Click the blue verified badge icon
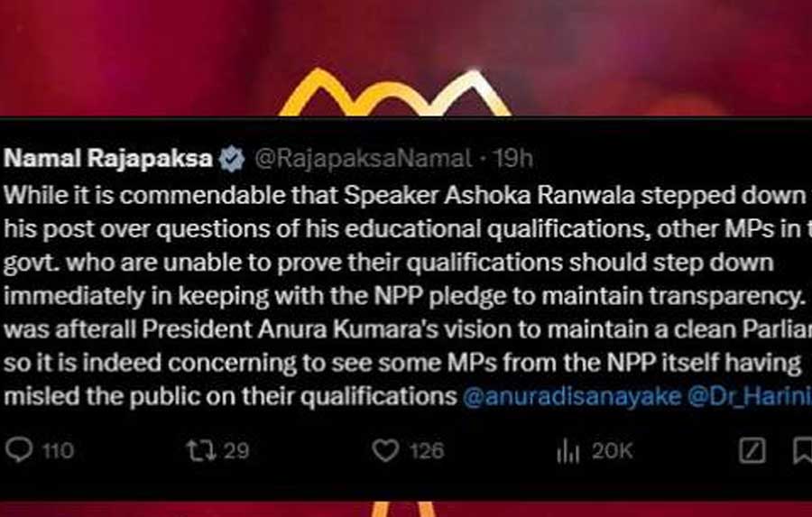 tap(232, 159)
